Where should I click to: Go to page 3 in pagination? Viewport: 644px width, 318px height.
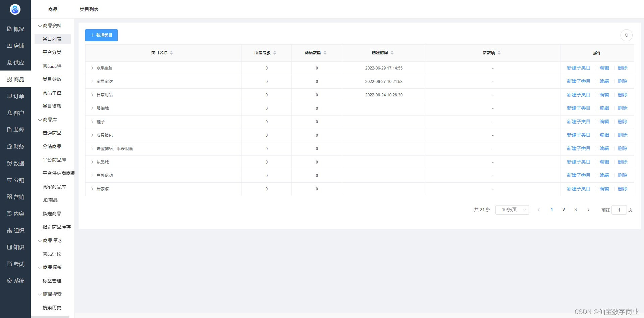(576, 210)
